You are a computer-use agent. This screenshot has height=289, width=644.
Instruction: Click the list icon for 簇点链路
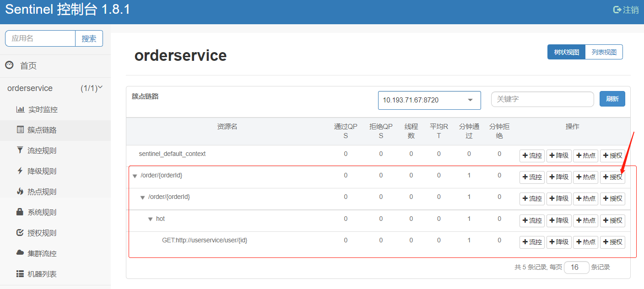click(x=20, y=130)
